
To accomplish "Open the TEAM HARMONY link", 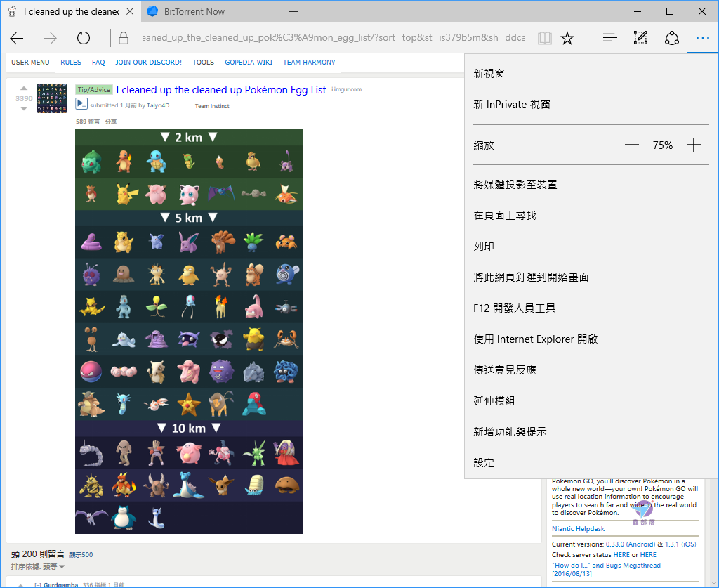I will (x=309, y=63).
